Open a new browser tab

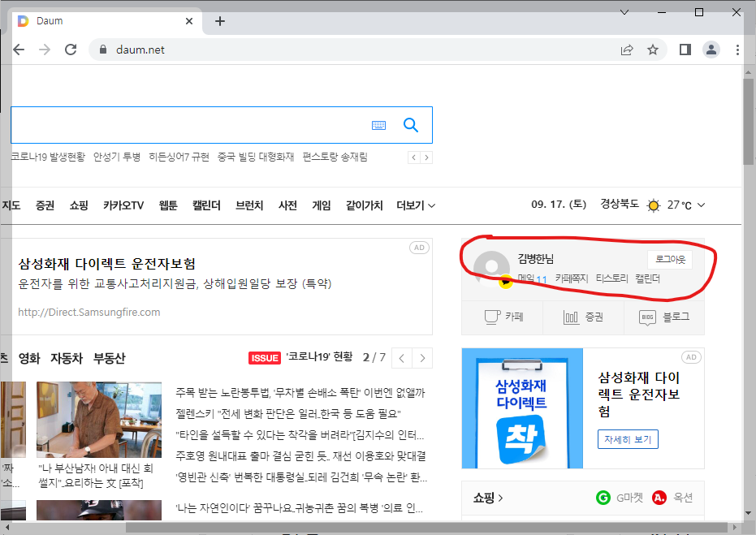pyautogui.click(x=220, y=21)
